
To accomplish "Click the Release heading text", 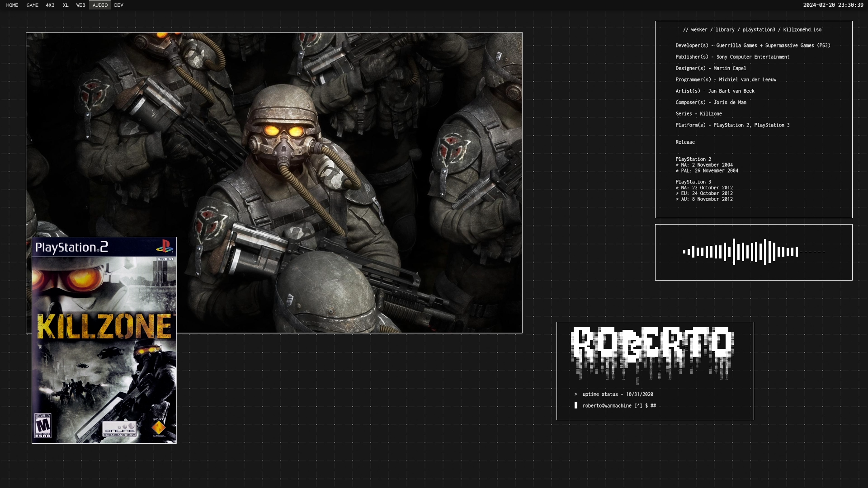I will (x=685, y=142).
